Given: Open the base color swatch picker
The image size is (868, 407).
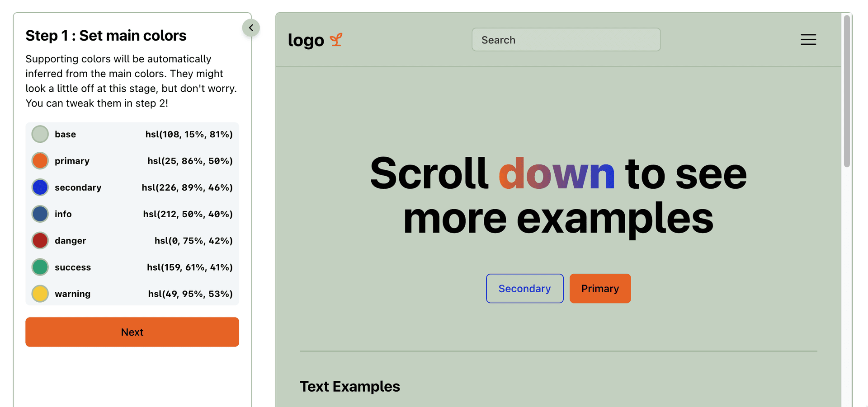Looking at the screenshot, I should (x=40, y=134).
